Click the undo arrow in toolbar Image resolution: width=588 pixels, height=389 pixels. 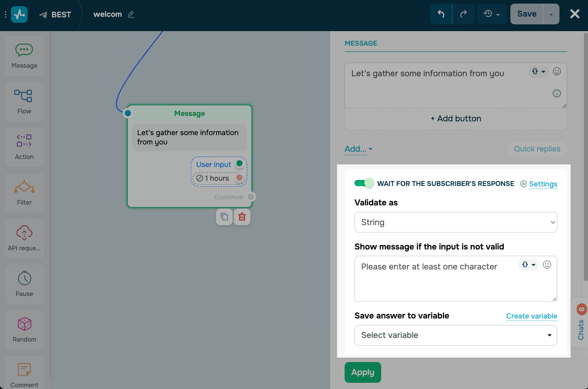click(x=441, y=14)
